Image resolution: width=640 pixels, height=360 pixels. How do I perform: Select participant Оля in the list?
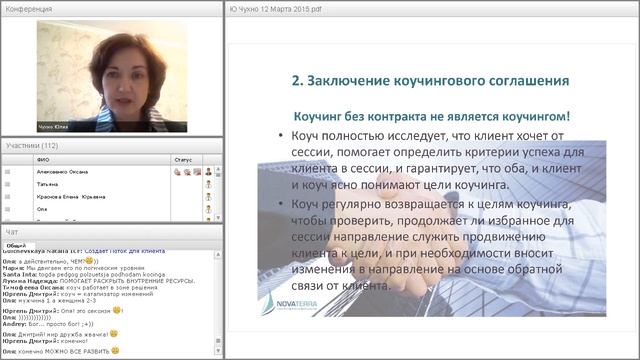click(42, 209)
